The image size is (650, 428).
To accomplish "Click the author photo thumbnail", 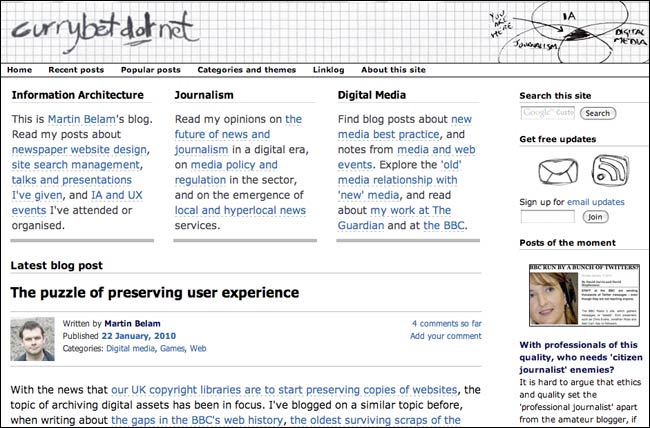I will (x=32, y=339).
